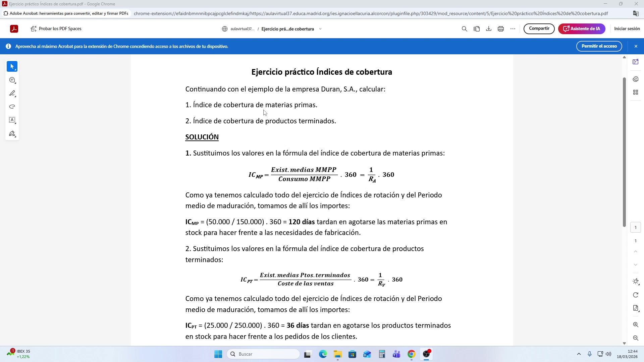Search in document with magnifier icon
644x362 pixels.
point(464,29)
